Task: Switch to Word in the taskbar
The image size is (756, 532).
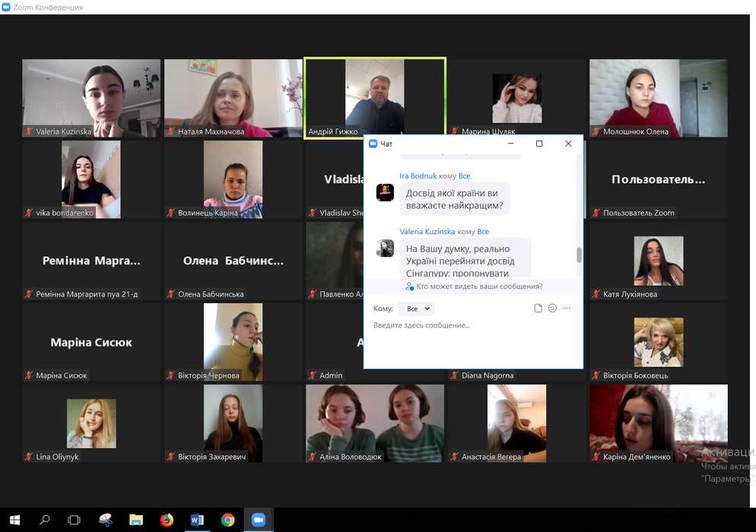Action: coord(197,520)
